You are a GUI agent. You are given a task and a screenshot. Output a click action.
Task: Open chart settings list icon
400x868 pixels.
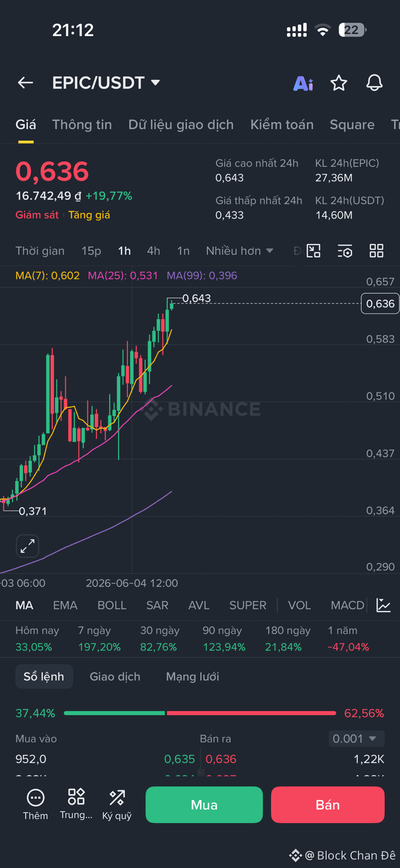[x=345, y=251]
